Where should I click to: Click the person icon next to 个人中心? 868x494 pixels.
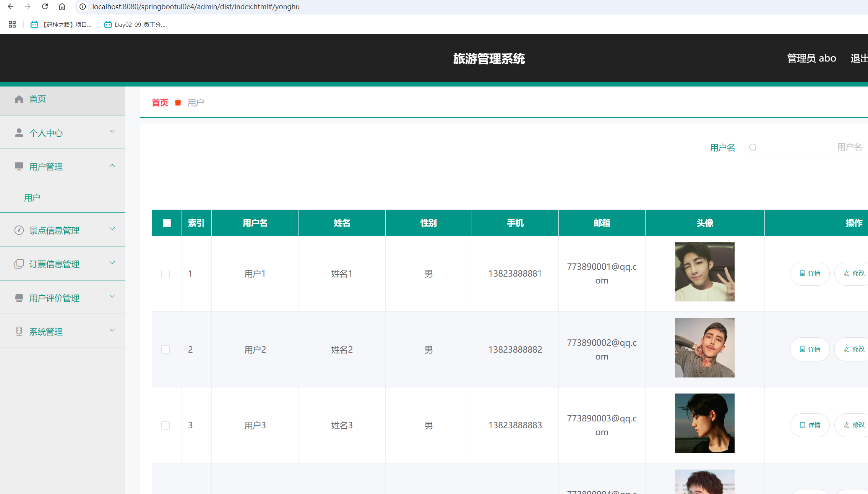(19, 133)
